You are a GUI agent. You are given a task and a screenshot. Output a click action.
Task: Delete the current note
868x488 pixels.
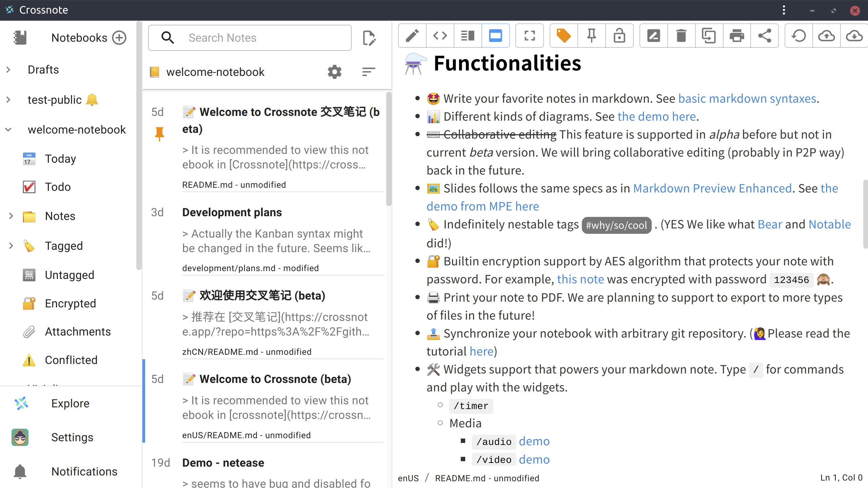681,36
